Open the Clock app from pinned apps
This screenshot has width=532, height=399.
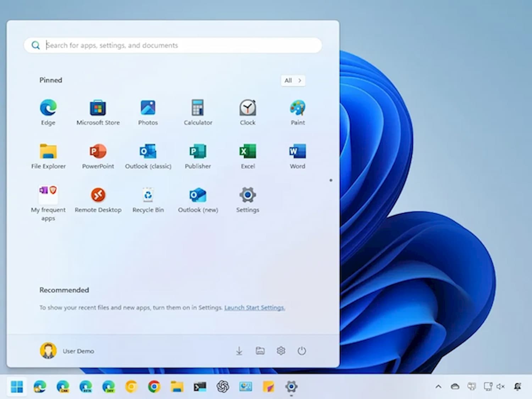(x=248, y=112)
